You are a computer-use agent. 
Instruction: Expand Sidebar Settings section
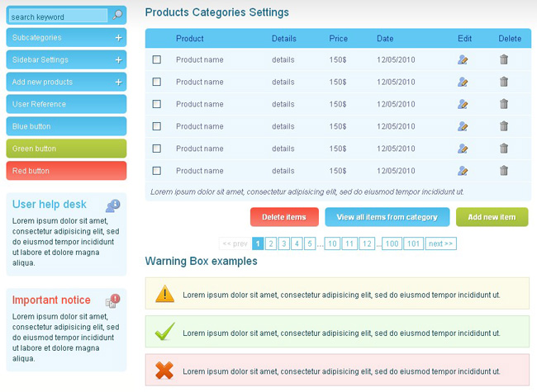119,60
